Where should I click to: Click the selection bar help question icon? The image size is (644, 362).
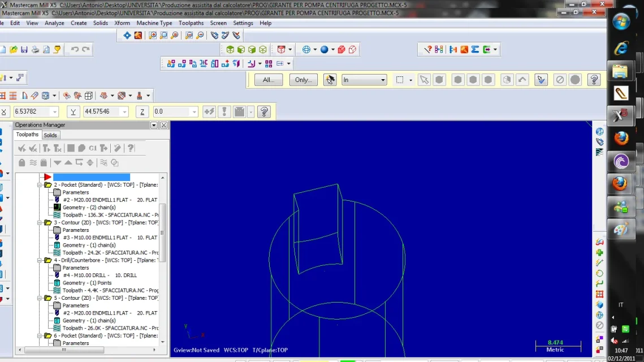(594, 80)
